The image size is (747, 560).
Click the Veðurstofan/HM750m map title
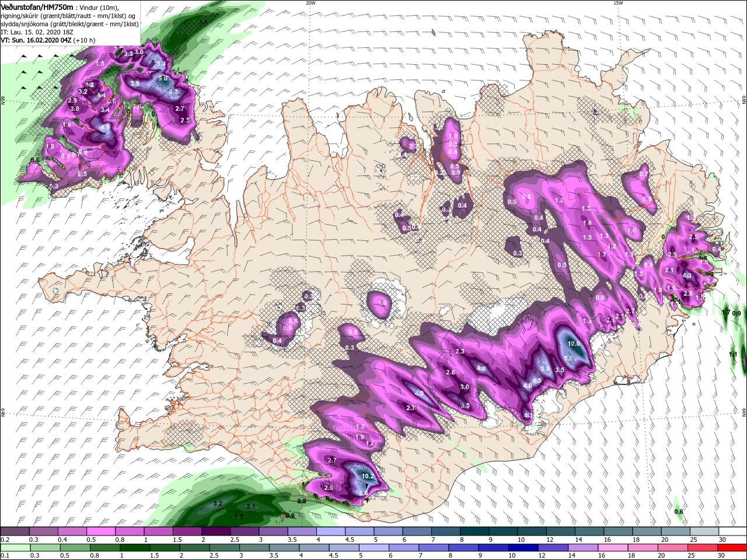click(x=37, y=6)
